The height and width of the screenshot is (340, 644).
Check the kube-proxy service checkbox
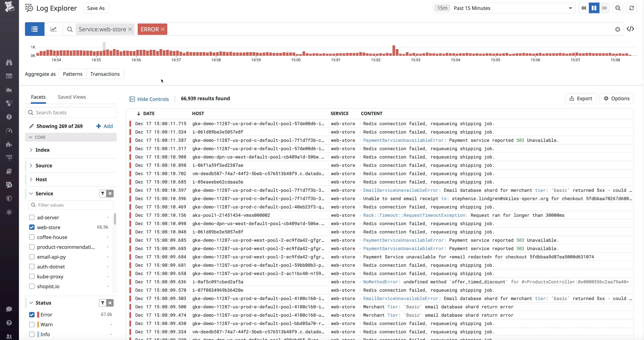click(x=32, y=276)
